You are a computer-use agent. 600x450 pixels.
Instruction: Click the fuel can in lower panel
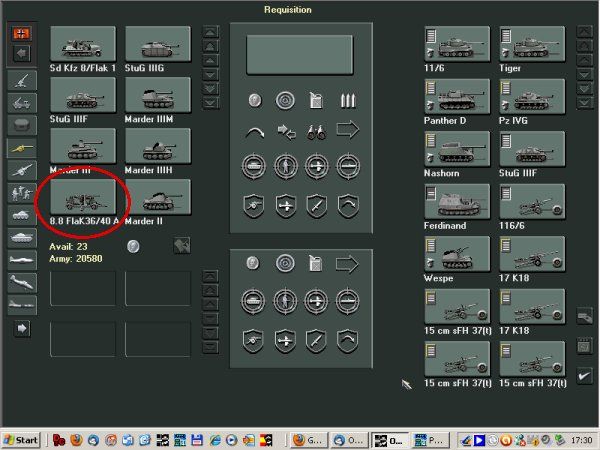coord(315,263)
